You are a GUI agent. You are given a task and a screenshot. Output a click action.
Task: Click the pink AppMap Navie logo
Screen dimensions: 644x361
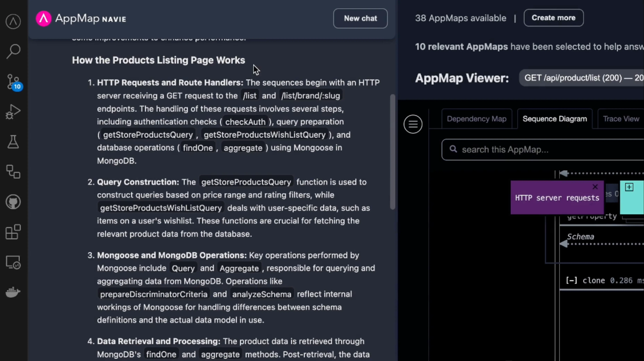(43, 18)
